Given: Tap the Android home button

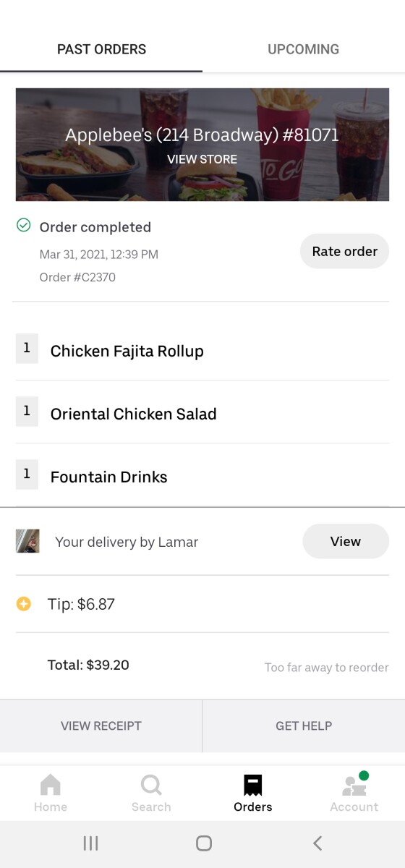Looking at the screenshot, I should 204,843.
